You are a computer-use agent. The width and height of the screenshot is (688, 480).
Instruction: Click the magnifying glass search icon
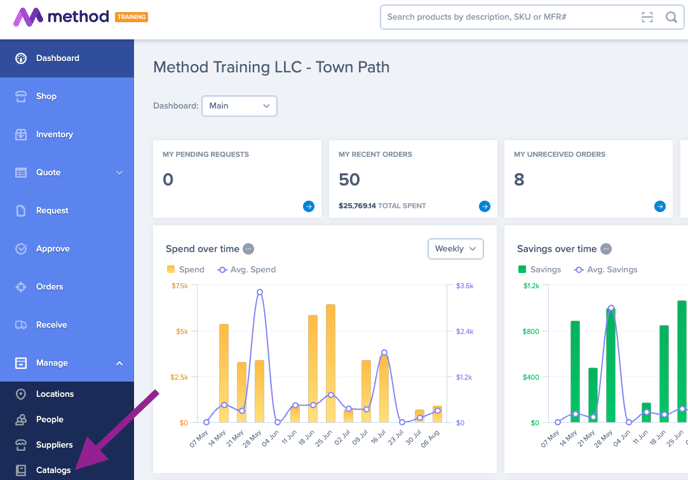pyautogui.click(x=671, y=17)
